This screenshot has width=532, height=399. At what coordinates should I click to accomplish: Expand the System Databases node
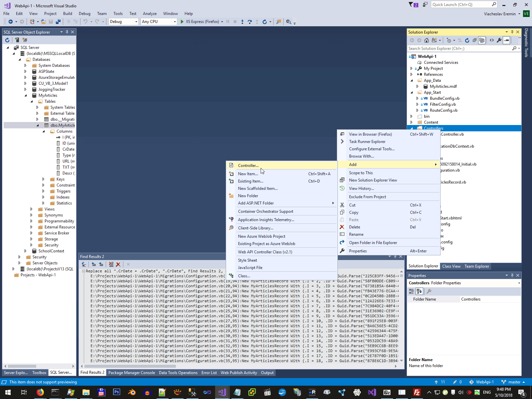[x=25, y=66]
